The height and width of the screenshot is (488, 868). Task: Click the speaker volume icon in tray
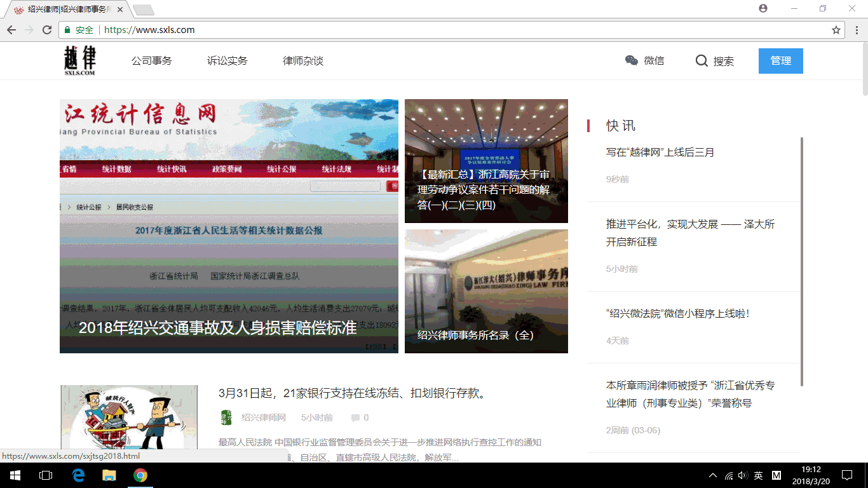(x=743, y=475)
